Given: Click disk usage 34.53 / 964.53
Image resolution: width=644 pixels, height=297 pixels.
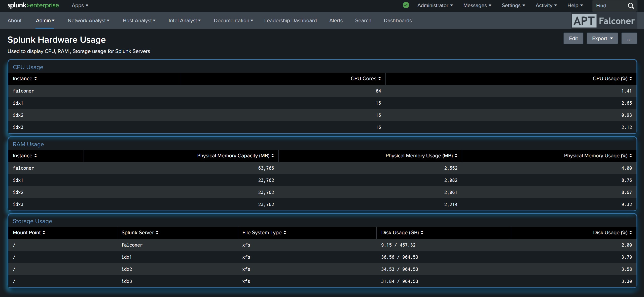Looking at the screenshot, I should tap(399, 269).
